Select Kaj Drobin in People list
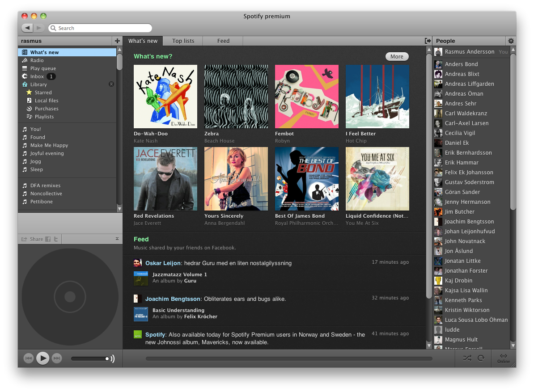Image resolution: width=534 pixels, height=392 pixels. pyautogui.click(x=471, y=281)
